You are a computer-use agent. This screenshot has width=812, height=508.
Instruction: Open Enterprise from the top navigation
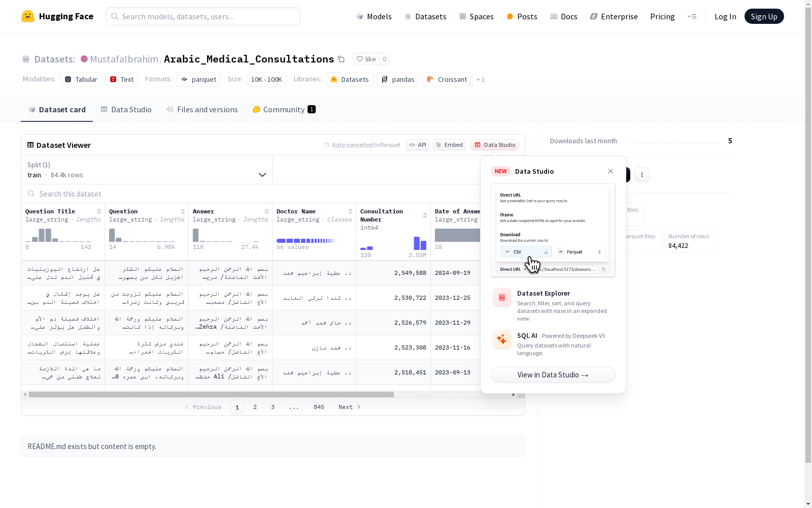[x=614, y=16]
